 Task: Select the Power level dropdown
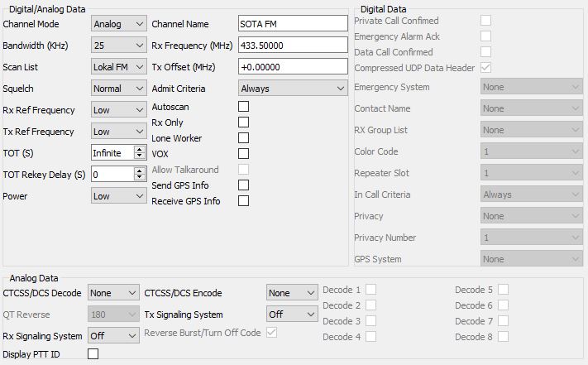pyautogui.click(x=118, y=196)
